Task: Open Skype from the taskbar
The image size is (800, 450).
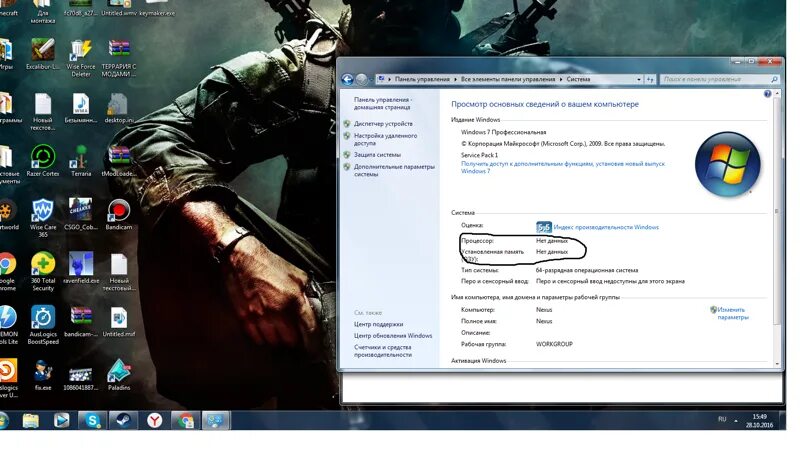Action: tap(92, 420)
